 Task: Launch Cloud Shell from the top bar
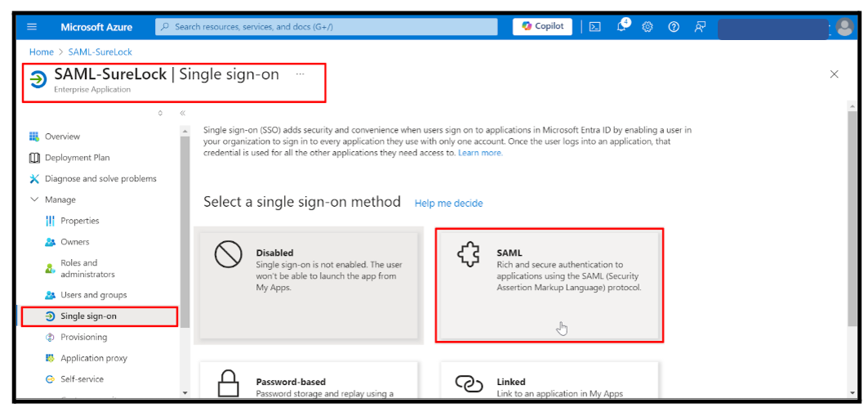tap(595, 27)
